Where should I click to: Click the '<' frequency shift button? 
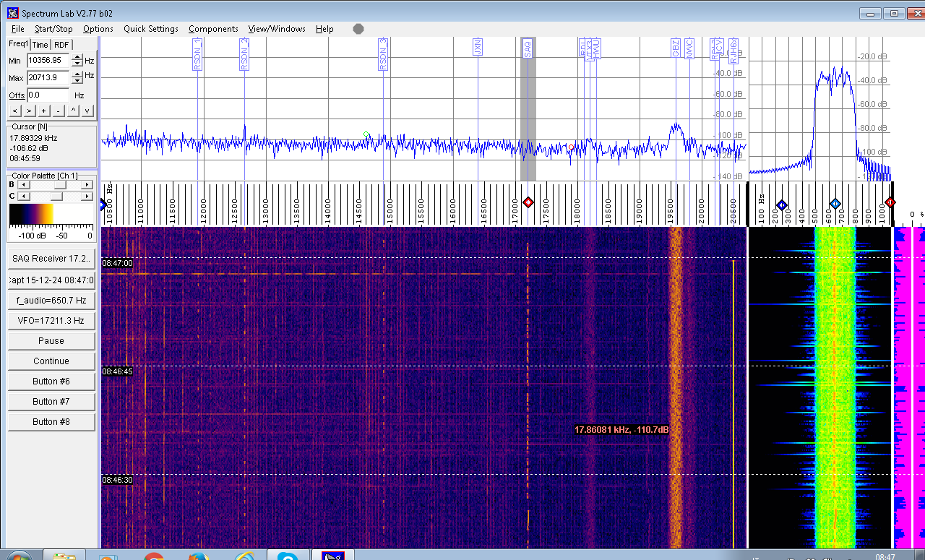pyautogui.click(x=15, y=111)
